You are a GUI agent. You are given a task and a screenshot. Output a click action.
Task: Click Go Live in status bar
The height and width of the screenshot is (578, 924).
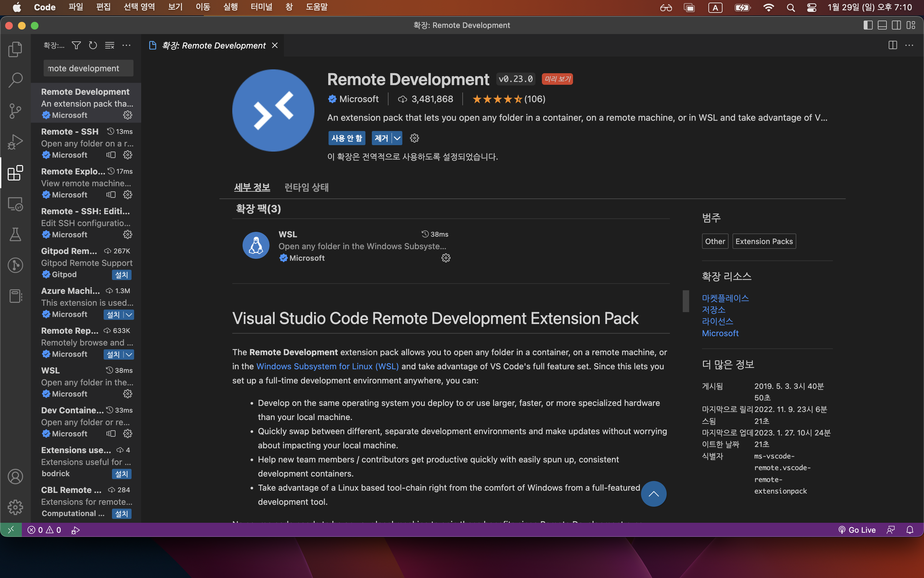pyautogui.click(x=857, y=530)
